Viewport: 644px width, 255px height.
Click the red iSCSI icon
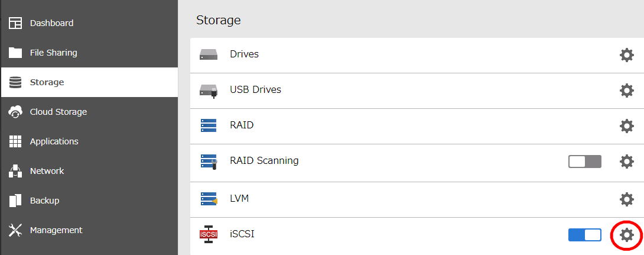[x=209, y=234]
